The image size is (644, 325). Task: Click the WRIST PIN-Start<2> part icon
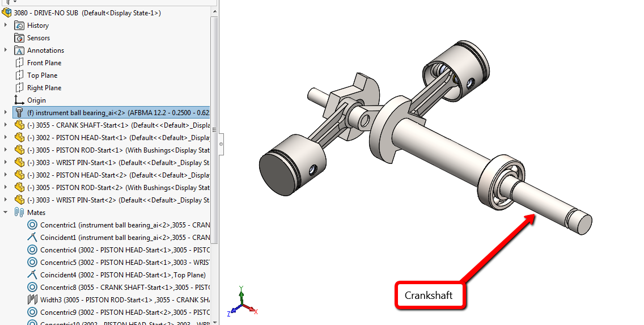pos(19,200)
